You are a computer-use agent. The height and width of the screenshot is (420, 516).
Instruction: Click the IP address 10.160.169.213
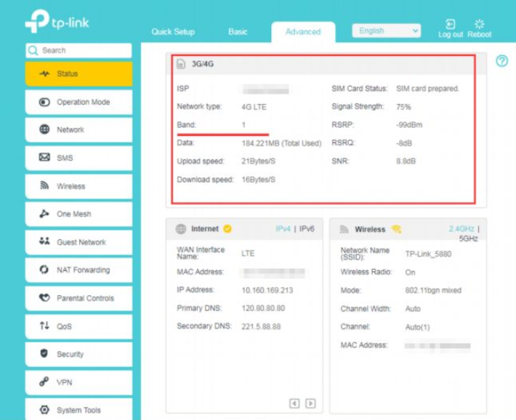pyautogui.click(x=267, y=291)
